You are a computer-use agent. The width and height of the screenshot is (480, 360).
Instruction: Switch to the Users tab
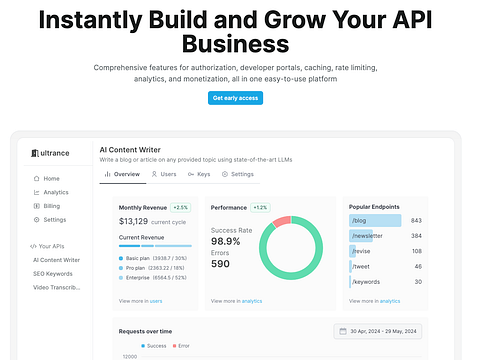(x=164, y=174)
